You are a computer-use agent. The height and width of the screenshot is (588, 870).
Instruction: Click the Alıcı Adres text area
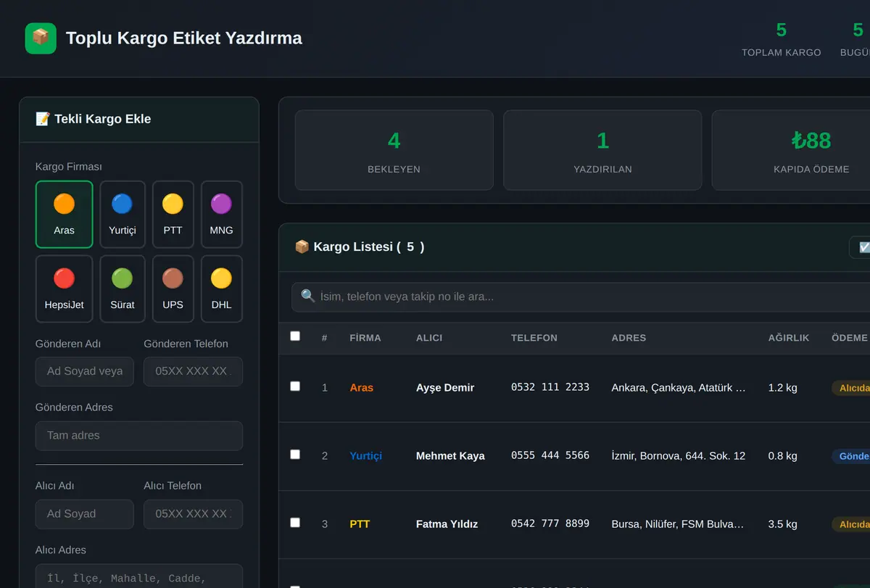(x=139, y=577)
